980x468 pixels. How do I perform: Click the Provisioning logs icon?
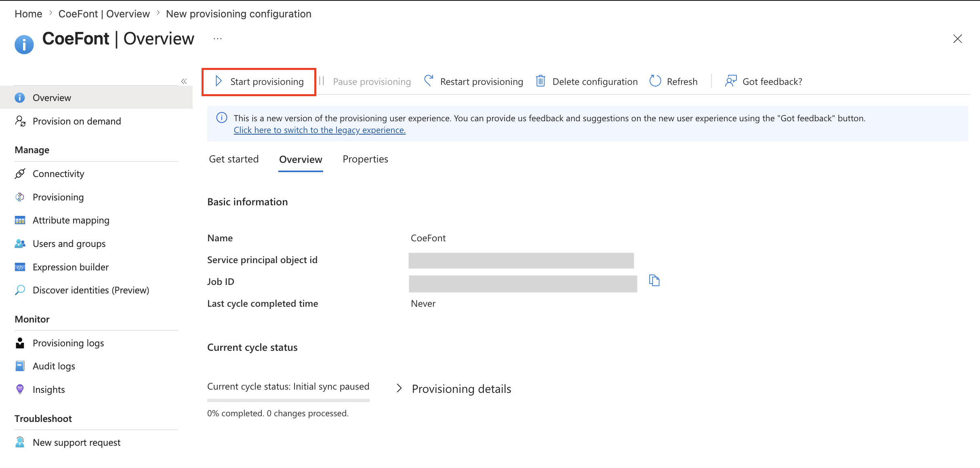[x=20, y=343]
